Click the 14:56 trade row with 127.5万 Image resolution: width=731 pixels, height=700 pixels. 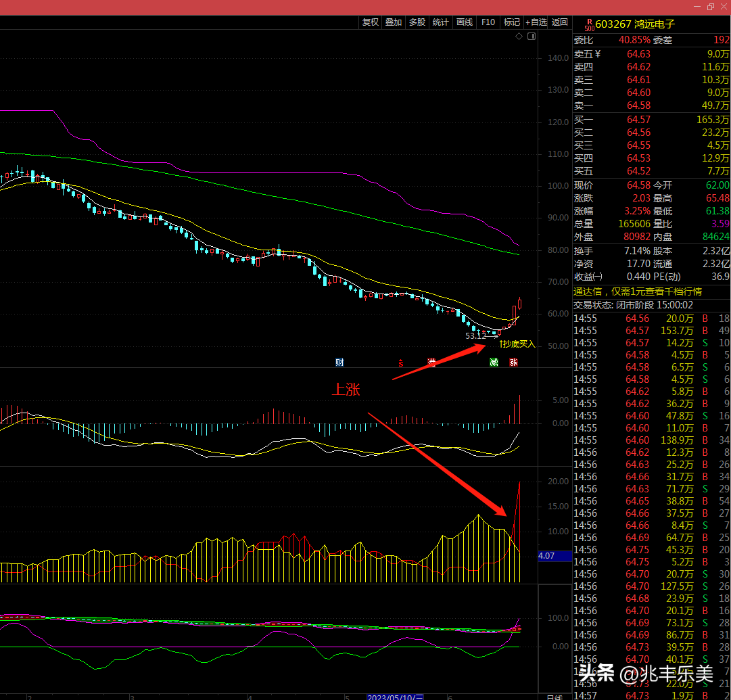coord(651,586)
